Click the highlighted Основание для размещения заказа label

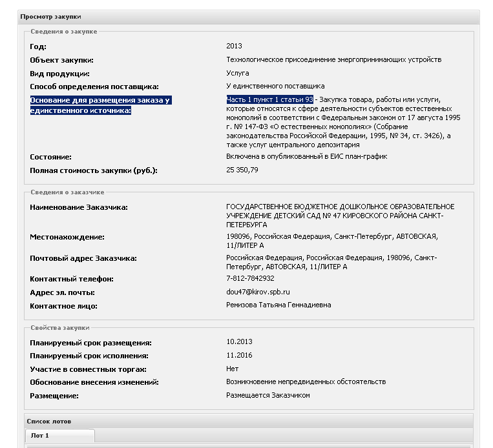coord(100,105)
